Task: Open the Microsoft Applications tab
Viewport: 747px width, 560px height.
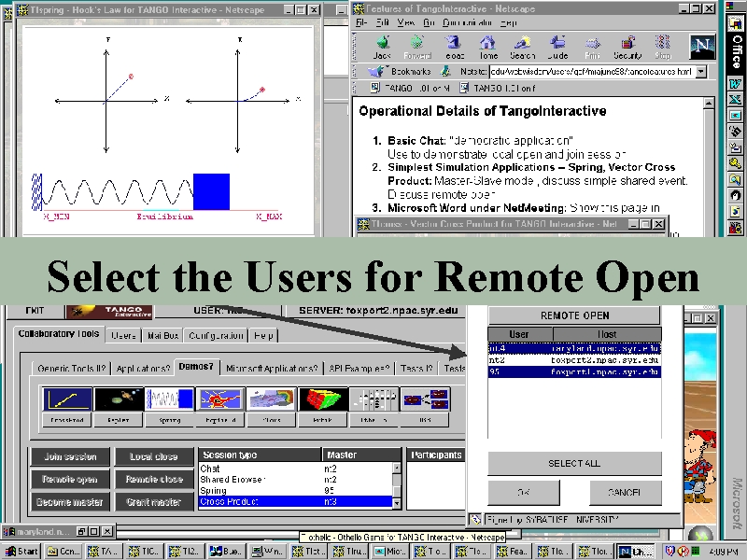Action: 272,368
